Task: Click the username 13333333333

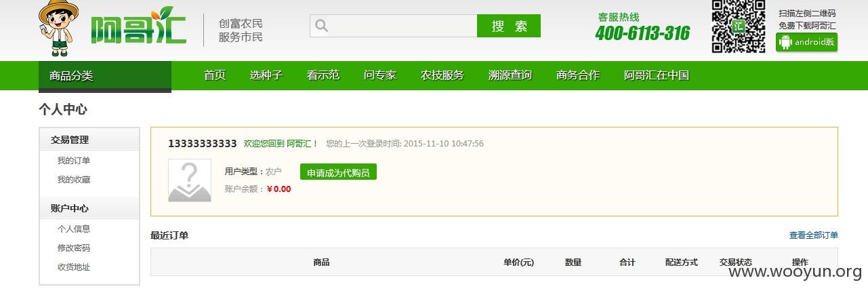Action: tap(203, 144)
